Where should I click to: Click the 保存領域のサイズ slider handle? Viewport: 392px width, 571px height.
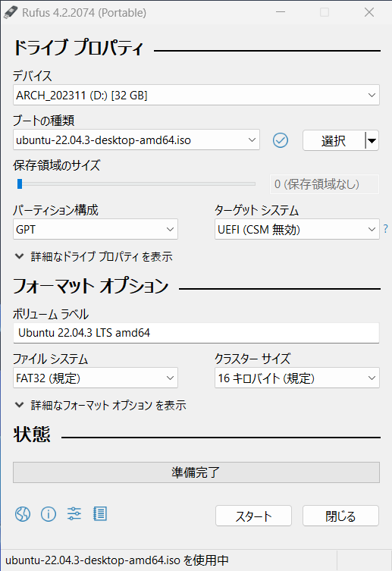click(x=20, y=184)
